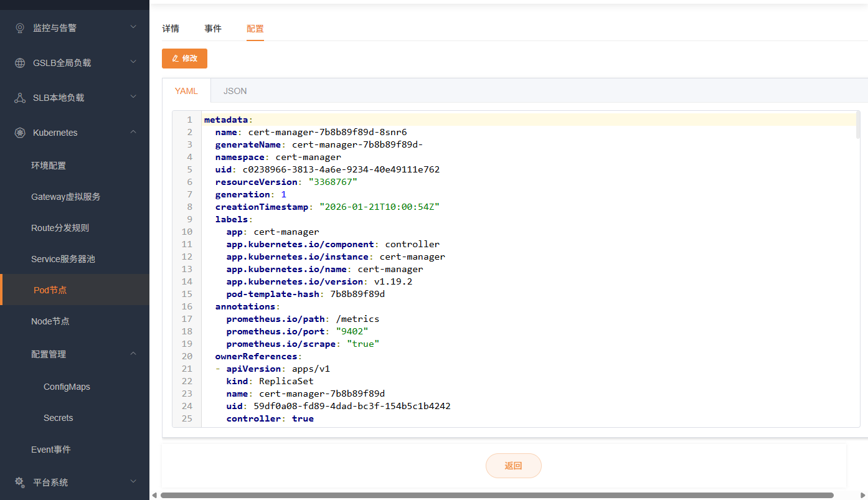Screen dimensions: 868x500
Task: Expand the 监控与告警 menu chevron
Action: click(x=133, y=27)
